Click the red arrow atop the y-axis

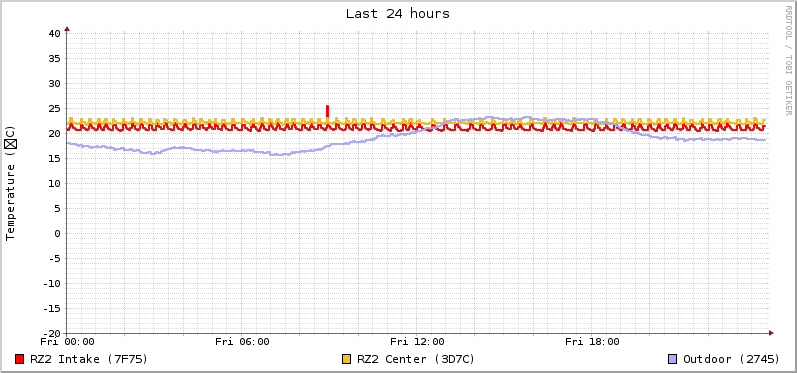click(67, 29)
